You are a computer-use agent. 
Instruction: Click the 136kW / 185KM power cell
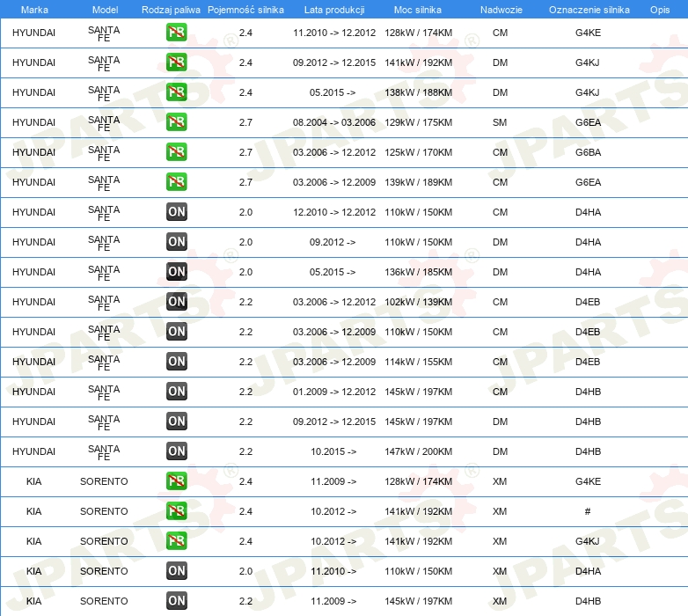point(418,272)
